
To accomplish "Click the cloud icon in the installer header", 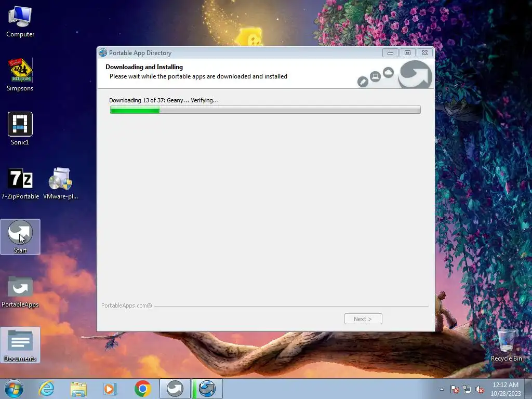I will [x=388, y=72].
